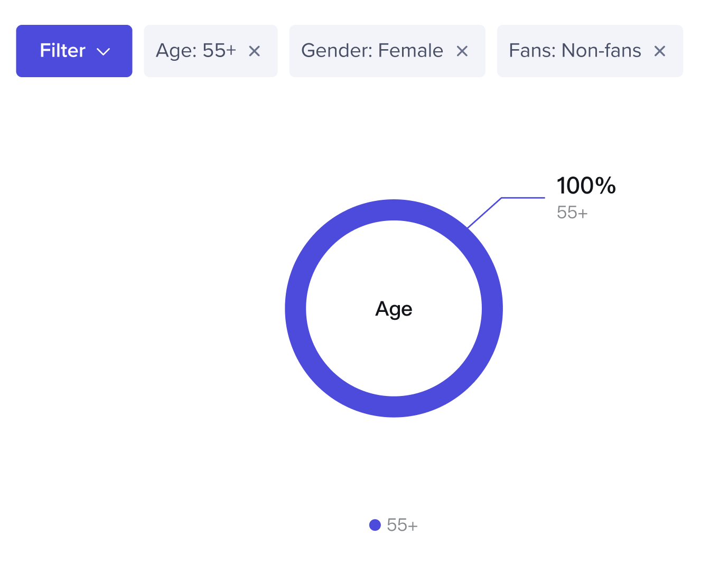Click the left side of purple ring

point(295,309)
